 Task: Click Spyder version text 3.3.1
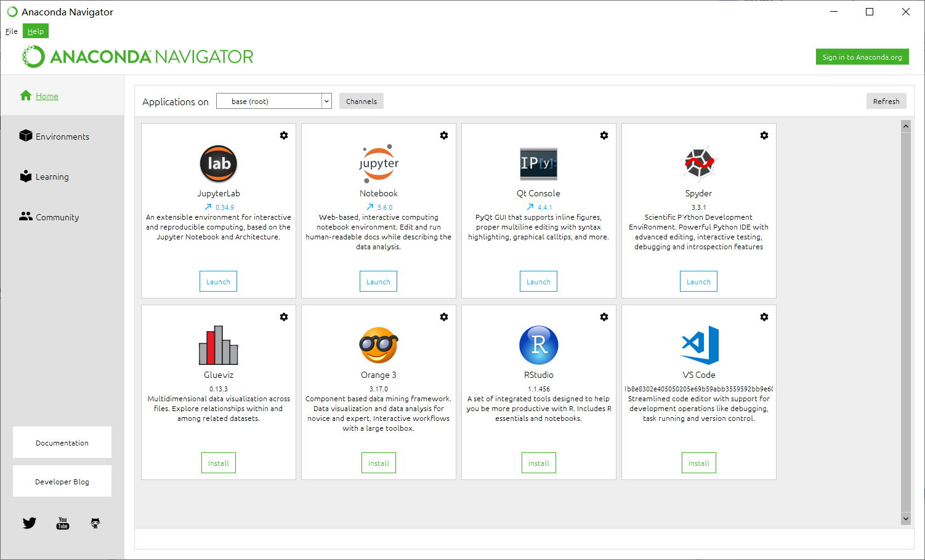tap(698, 207)
